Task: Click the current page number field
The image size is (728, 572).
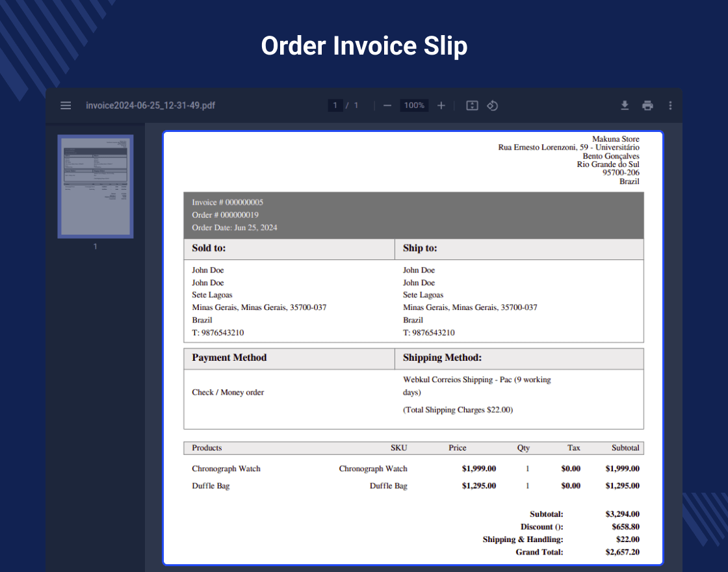Action: tap(335, 105)
